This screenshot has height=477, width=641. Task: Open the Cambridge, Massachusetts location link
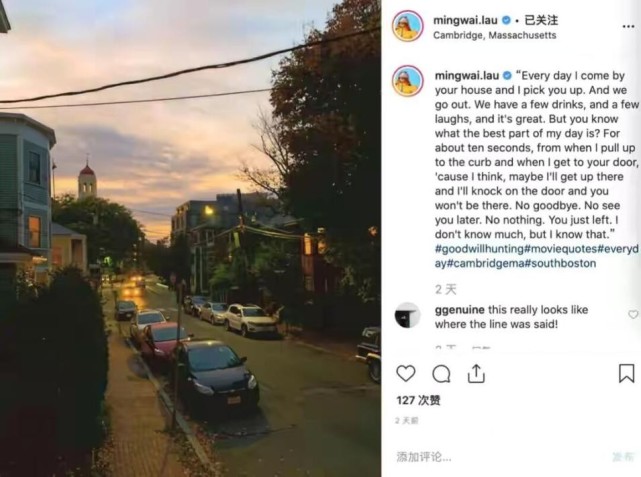(495, 36)
